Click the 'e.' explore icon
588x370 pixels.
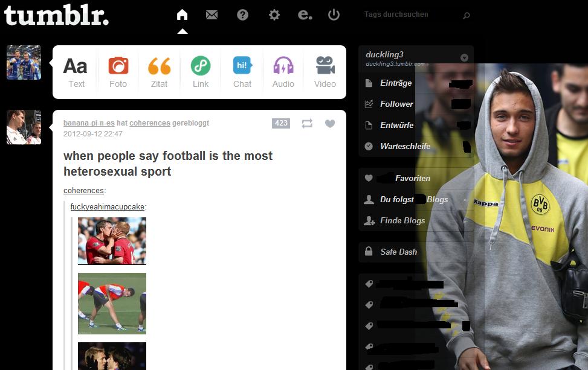point(305,14)
